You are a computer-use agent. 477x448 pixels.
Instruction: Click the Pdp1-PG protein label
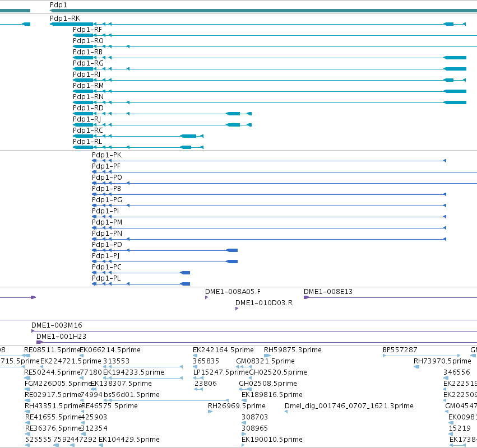point(107,200)
